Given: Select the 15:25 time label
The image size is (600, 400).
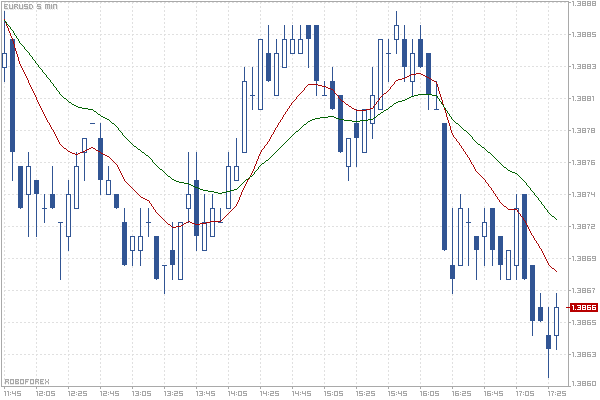Looking at the screenshot, I should click(x=365, y=393).
